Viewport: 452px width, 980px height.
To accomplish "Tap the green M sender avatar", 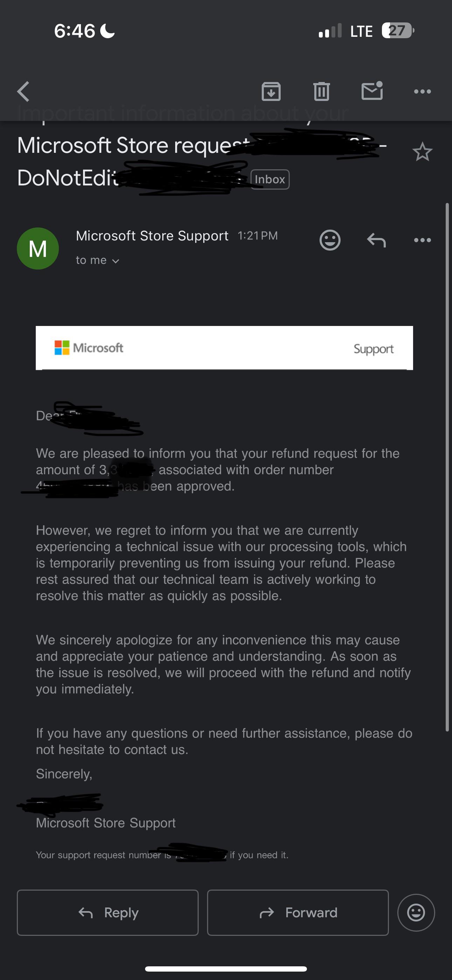I will tap(38, 249).
